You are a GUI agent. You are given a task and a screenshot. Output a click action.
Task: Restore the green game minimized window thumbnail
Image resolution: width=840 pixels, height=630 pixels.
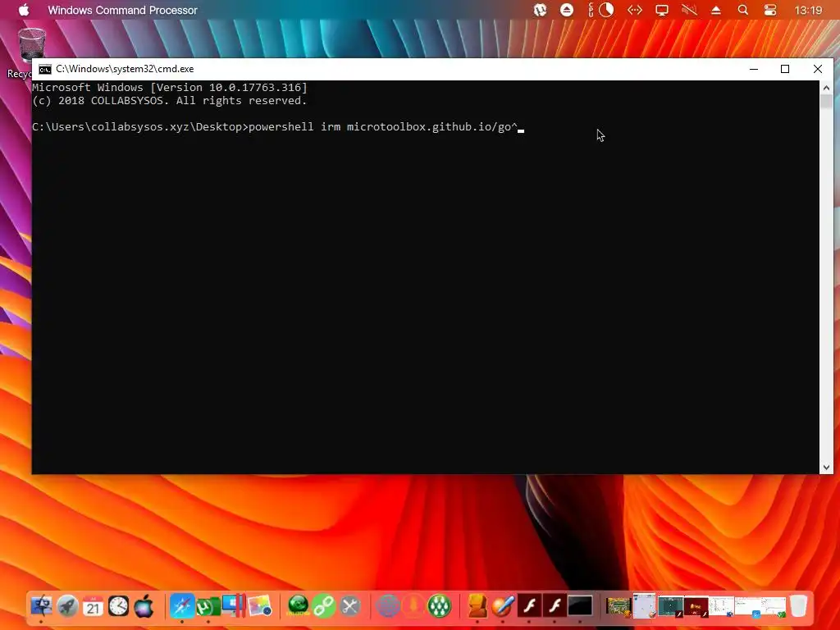pyautogui.click(x=619, y=606)
